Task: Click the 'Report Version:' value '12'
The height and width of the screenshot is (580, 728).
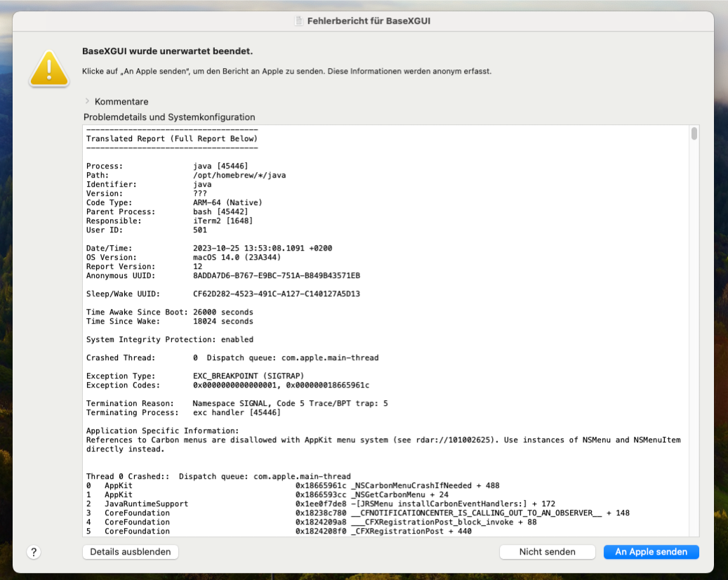Action: tap(198, 266)
